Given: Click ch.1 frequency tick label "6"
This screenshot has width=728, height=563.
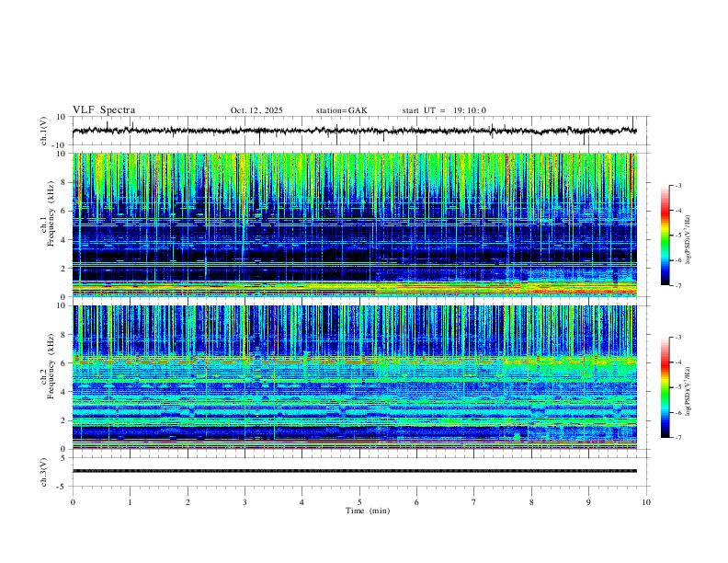Looking at the screenshot, I should click(63, 211).
